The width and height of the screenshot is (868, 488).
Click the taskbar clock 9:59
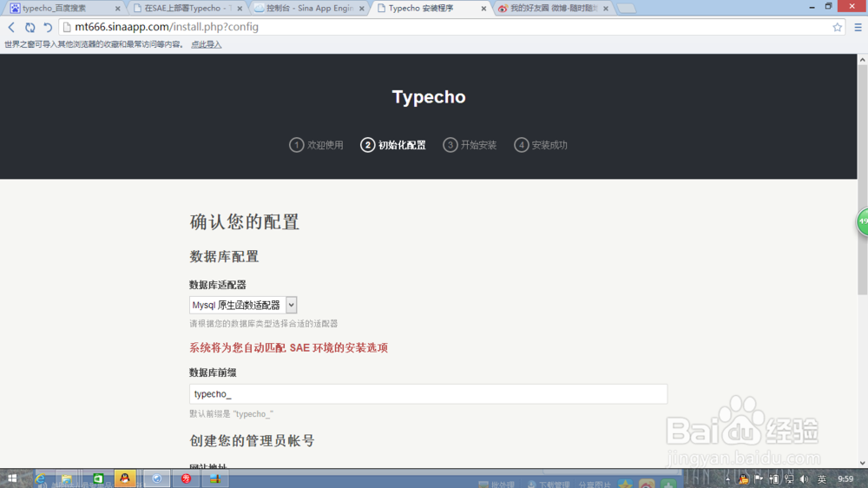point(845,479)
